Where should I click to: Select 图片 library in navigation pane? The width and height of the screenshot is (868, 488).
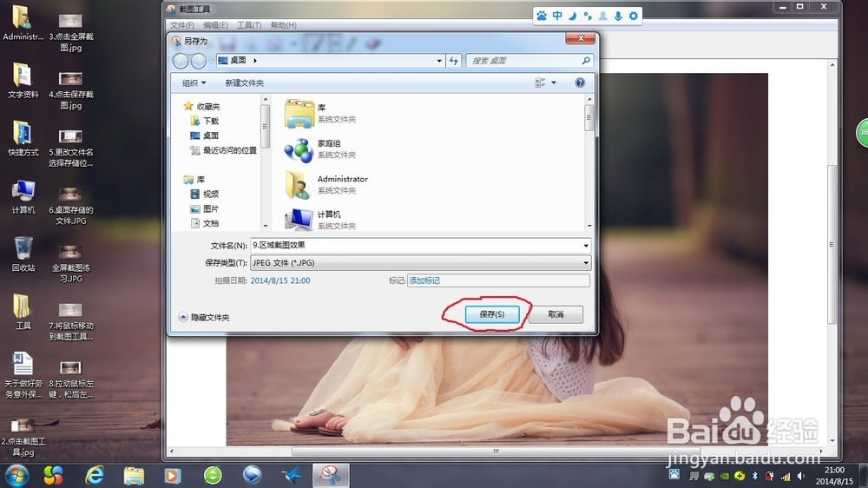tap(205, 208)
